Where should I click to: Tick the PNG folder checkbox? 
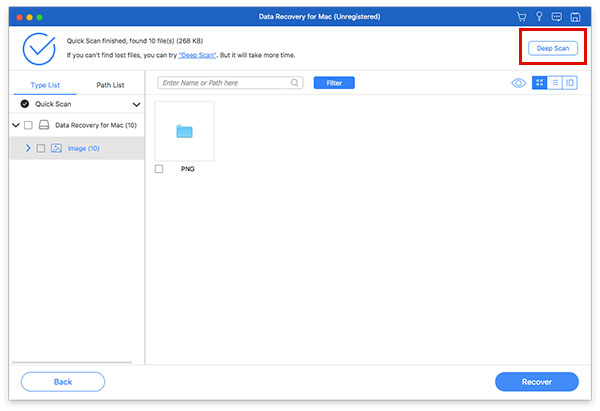click(x=159, y=169)
